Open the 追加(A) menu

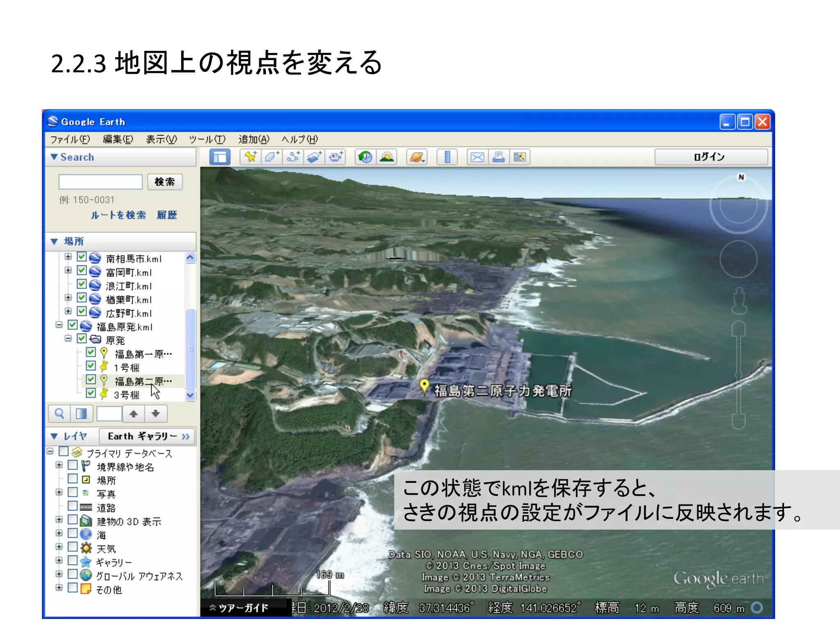[254, 139]
